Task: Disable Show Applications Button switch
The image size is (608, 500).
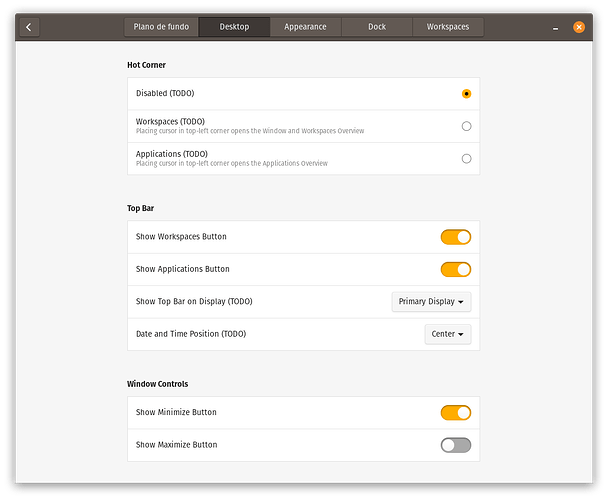Action: [x=455, y=269]
